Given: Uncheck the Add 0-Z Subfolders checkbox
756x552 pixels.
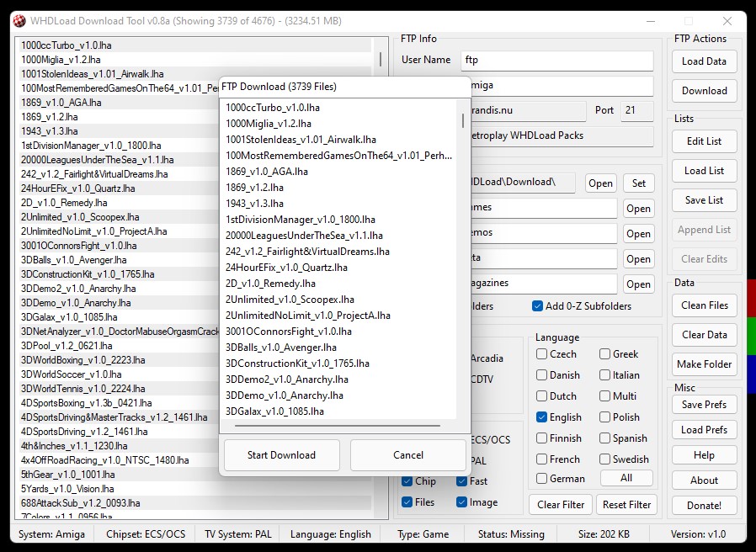Looking at the screenshot, I should coord(537,306).
